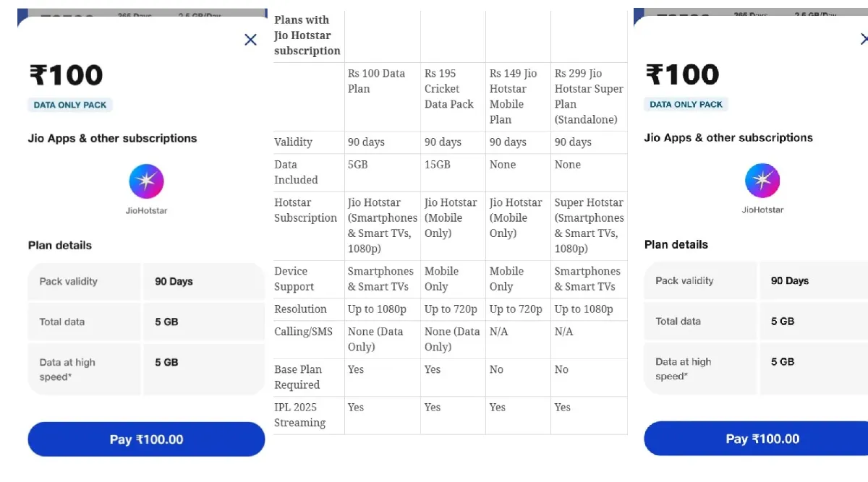Click Jio Apps & other subscriptions heading on right
Viewport: 868px width, 482px height.
[728, 137]
